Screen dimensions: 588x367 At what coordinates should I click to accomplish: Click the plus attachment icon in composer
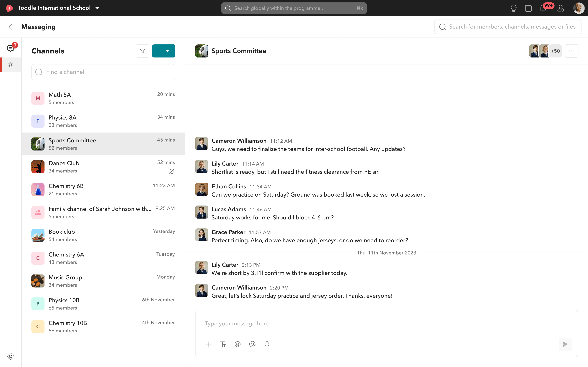pyautogui.click(x=208, y=344)
